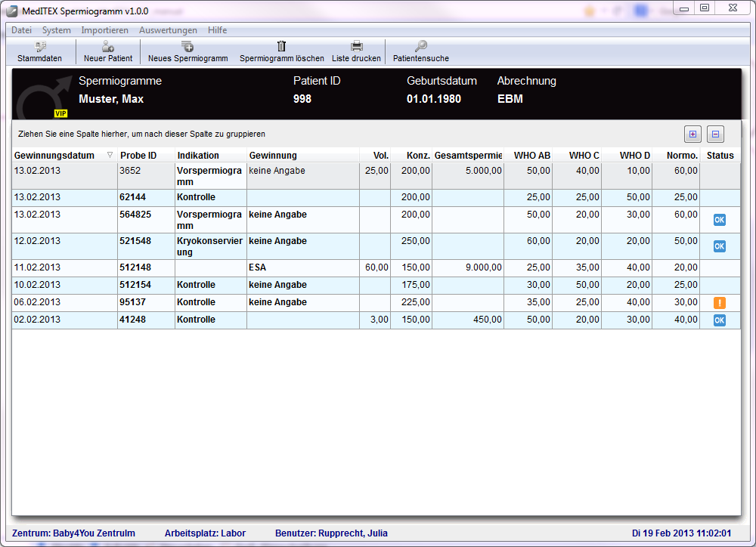The width and height of the screenshot is (756, 547).
Task: Print the list via Liste drucken
Action: click(356, 51)
